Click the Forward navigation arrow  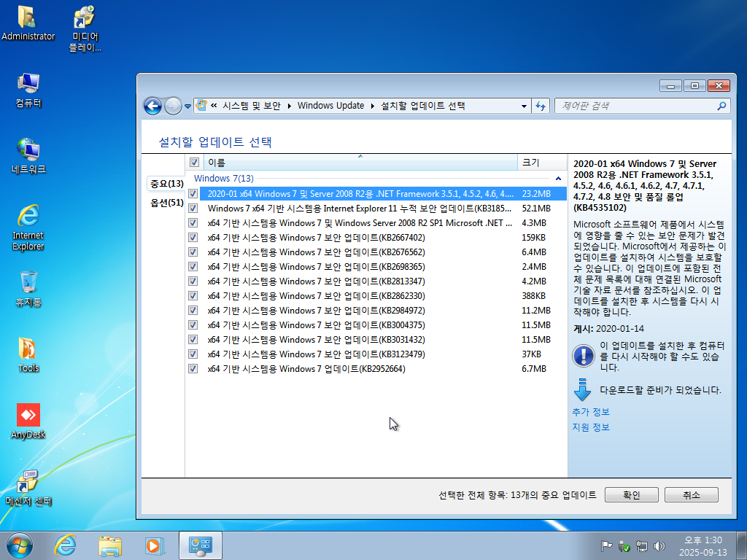tap(172, 106)
